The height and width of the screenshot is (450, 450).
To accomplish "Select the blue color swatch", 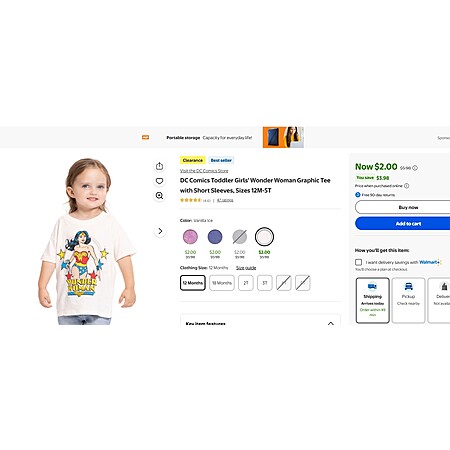I will coord(215,237).
